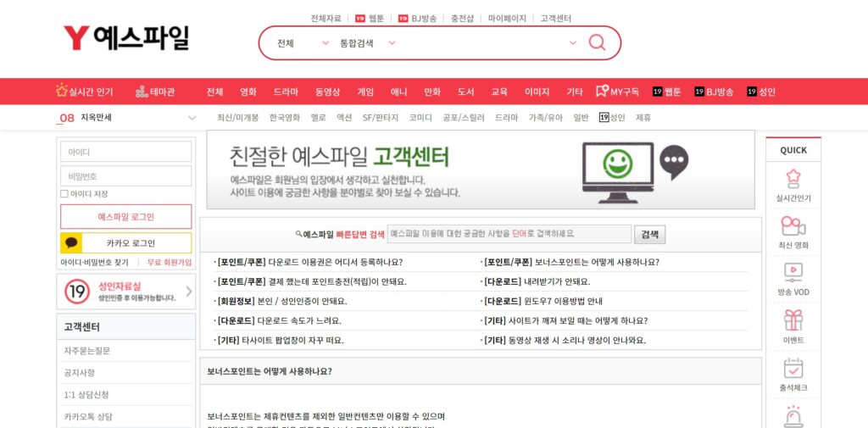Select 이미지 in red menu

tap(537, 92)
